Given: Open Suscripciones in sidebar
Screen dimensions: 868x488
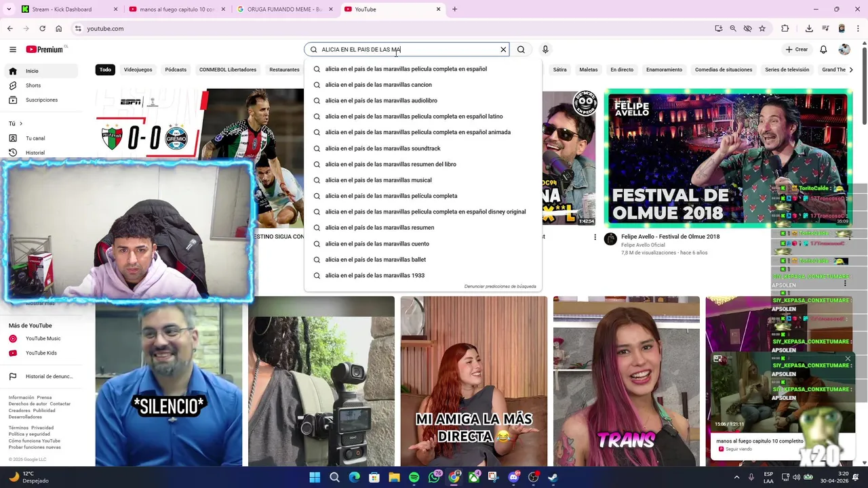Looking at the screenshot, I should (42, 100).
